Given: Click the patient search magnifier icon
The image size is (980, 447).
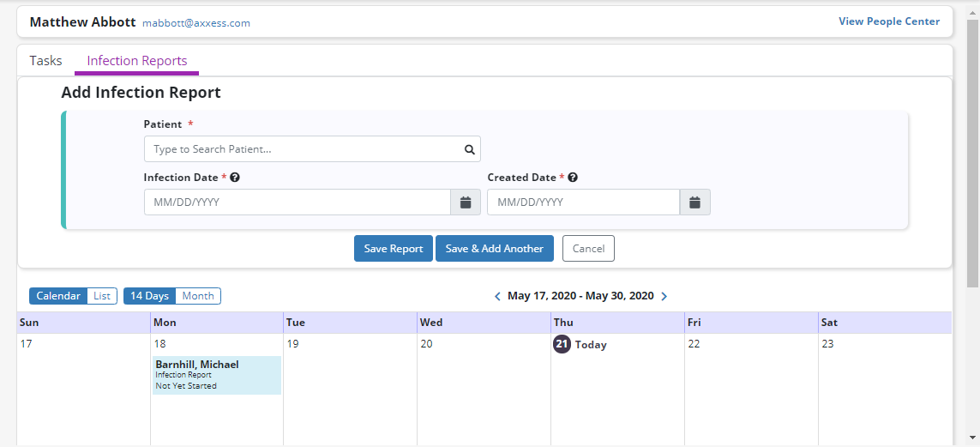Looking at the screenshot, I should click(469, 149).
